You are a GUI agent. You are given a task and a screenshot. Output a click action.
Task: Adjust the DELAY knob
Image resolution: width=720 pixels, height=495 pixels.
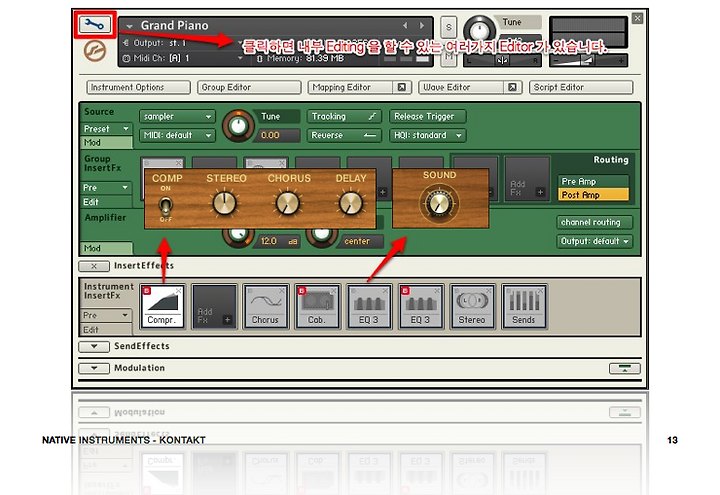(351, 203)
